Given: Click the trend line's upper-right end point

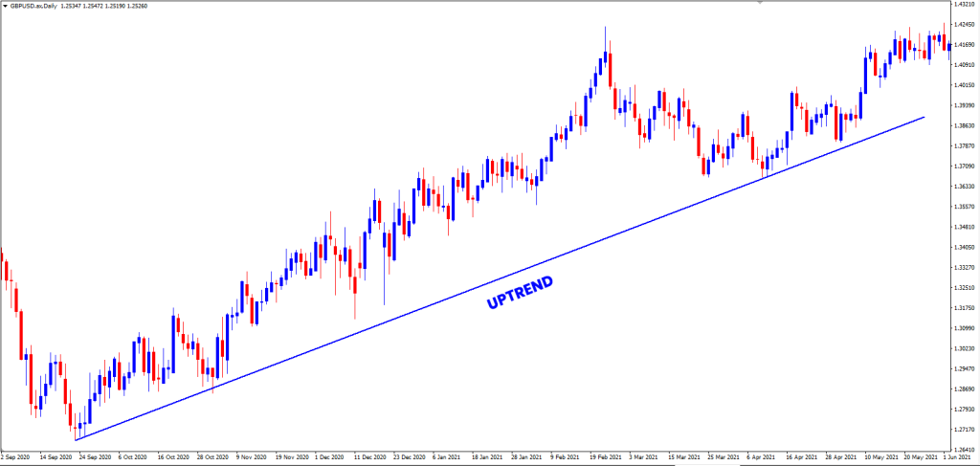Looking at the screenshot, I should 924,117.
